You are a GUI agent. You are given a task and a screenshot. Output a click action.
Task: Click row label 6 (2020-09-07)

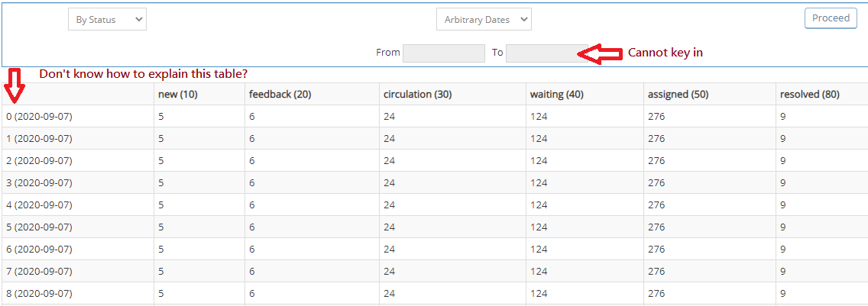tap(39, 250)
